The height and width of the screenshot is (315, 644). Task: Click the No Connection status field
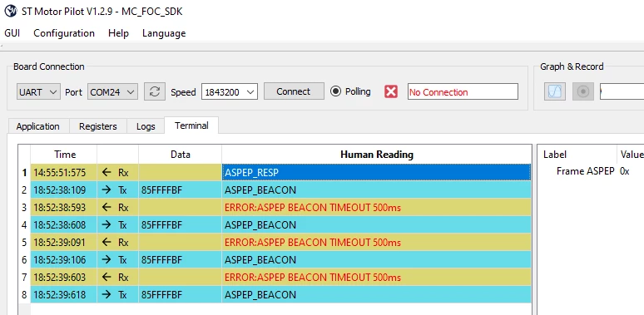tap(463, 92)
